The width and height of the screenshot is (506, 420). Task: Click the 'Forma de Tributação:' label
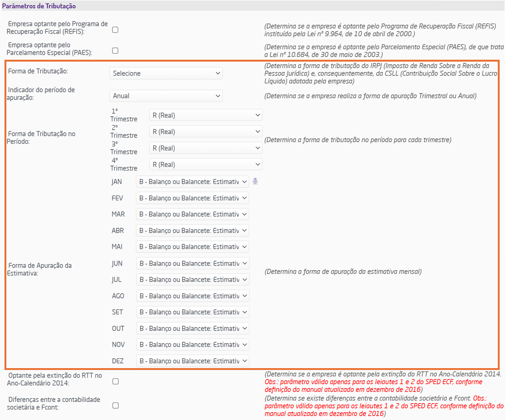coord(38,71)
